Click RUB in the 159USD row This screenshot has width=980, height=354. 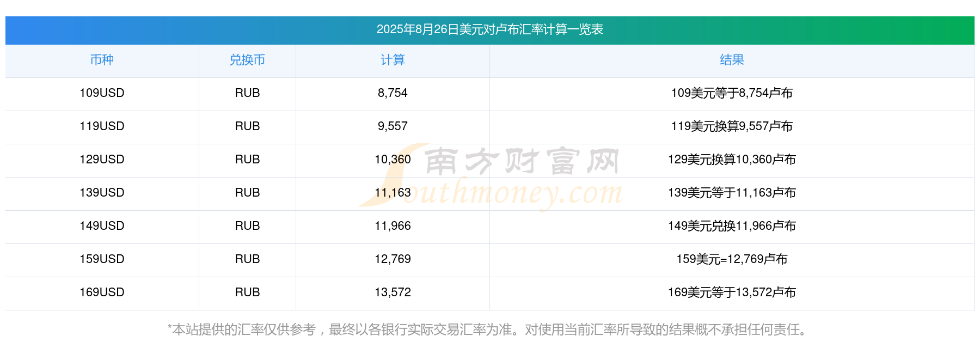click(x=247, y=259)
